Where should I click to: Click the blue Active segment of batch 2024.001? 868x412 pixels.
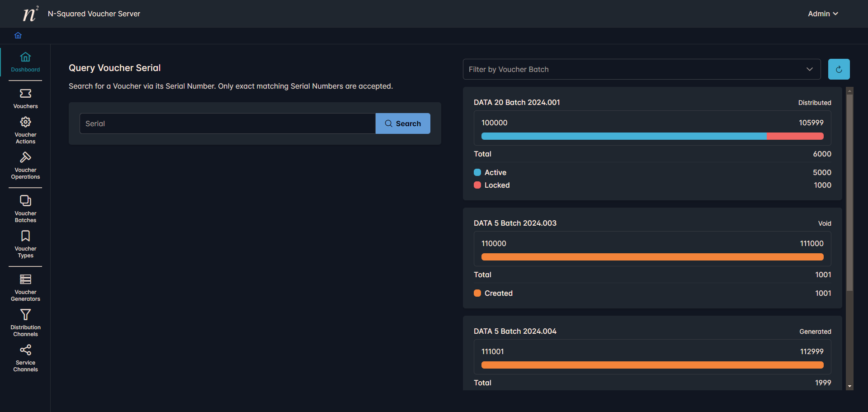click(623, 136)
